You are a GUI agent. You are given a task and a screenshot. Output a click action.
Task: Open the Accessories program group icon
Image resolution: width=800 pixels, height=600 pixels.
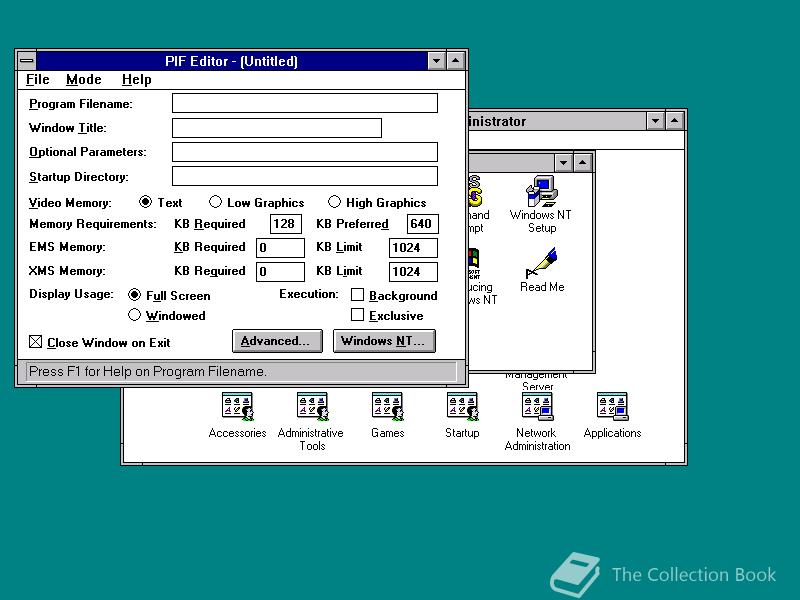pos(237,406)
